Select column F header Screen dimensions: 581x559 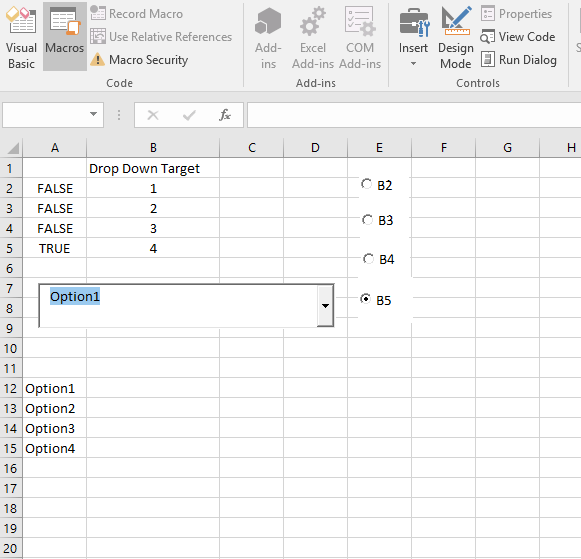[x=444, y=148]
